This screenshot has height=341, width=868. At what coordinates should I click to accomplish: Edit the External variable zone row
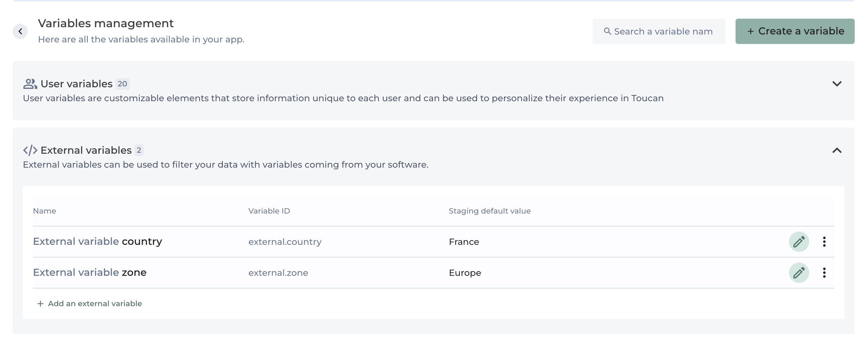pyautogui.click(x=798, y=273)
